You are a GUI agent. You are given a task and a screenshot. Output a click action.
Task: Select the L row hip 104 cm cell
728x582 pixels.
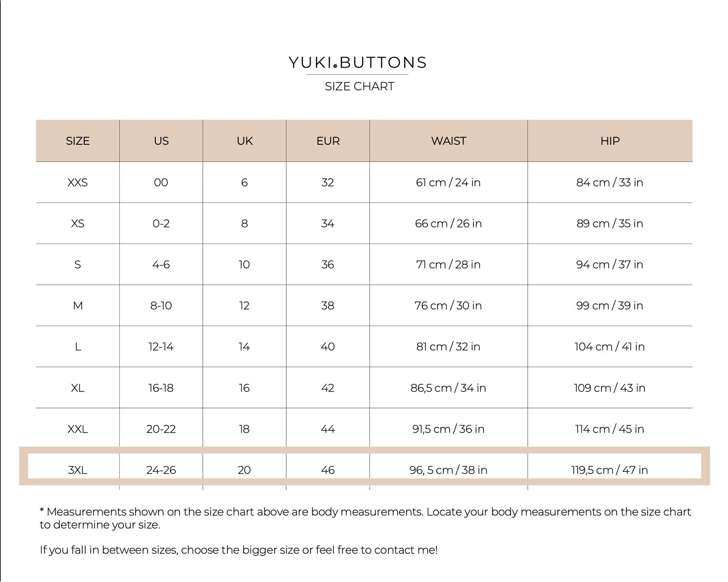point(609,347)
